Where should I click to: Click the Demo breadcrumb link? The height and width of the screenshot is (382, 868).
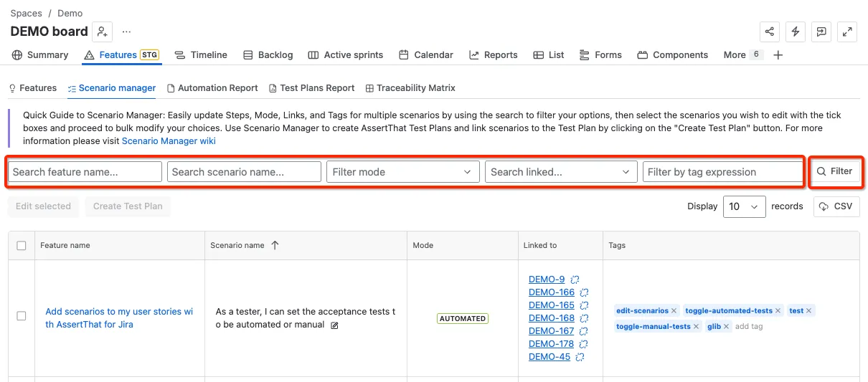point(70,13)
